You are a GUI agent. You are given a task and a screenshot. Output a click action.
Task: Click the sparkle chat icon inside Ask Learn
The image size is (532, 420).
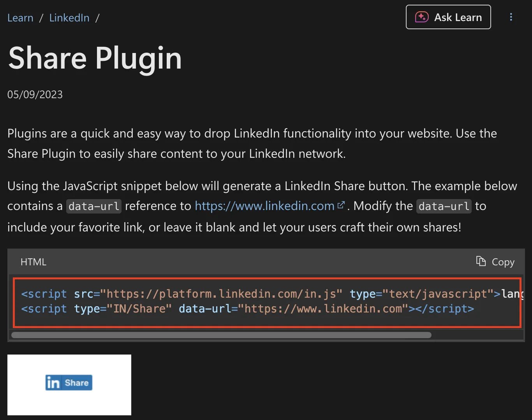tap(421, 17)
